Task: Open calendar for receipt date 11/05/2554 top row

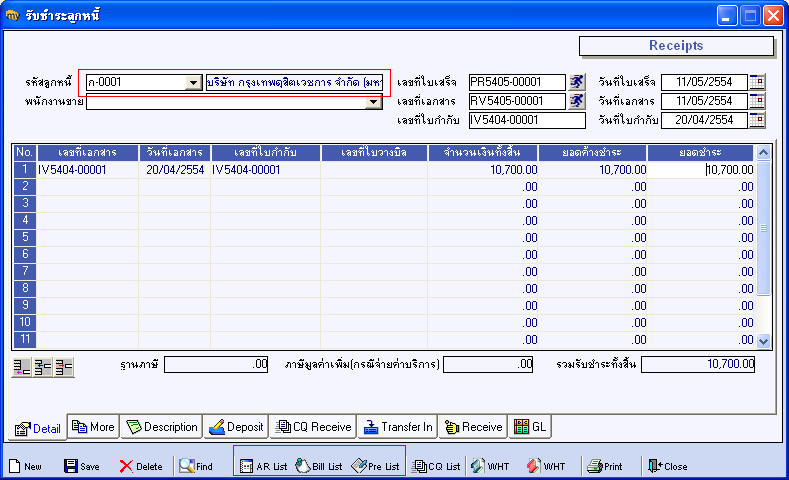Action: click(757, 82)
